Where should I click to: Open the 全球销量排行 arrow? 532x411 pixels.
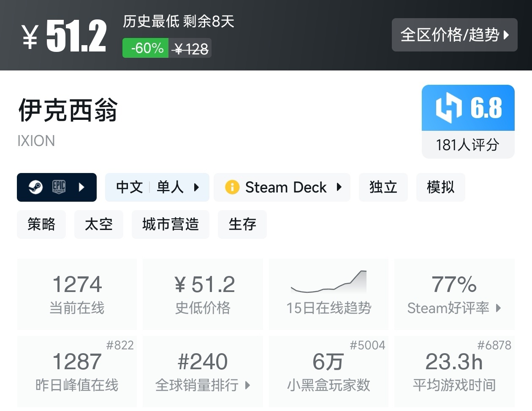pyautogui.click(x=248, y=385)
